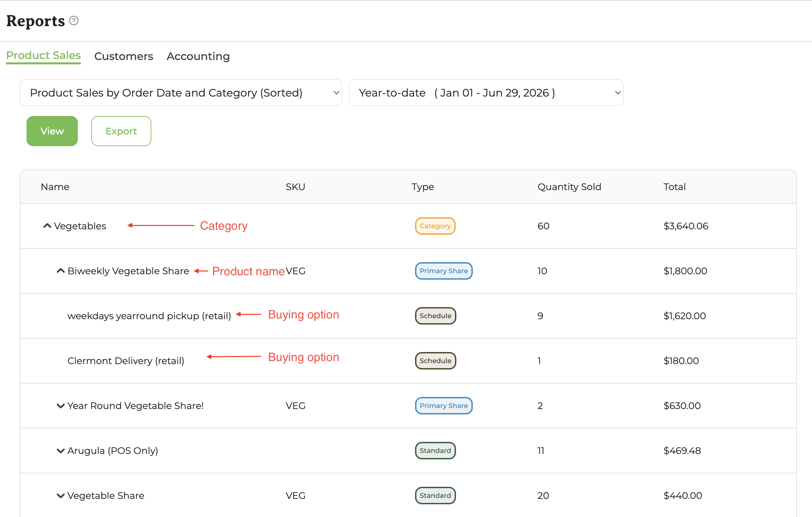This screenshot has height=517, width=812.
Task: Click Schedule badge for weekdays yearround pickup
Action: pos(436,316)
